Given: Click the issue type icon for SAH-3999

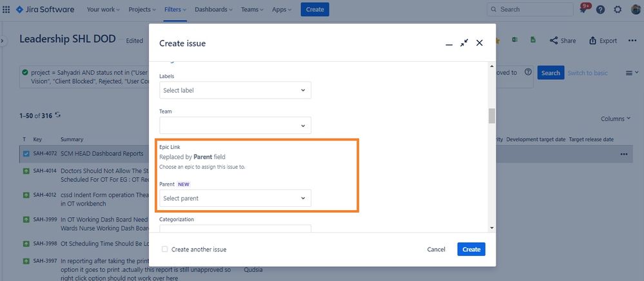Looking at the screenshot, I should [26, 220].
